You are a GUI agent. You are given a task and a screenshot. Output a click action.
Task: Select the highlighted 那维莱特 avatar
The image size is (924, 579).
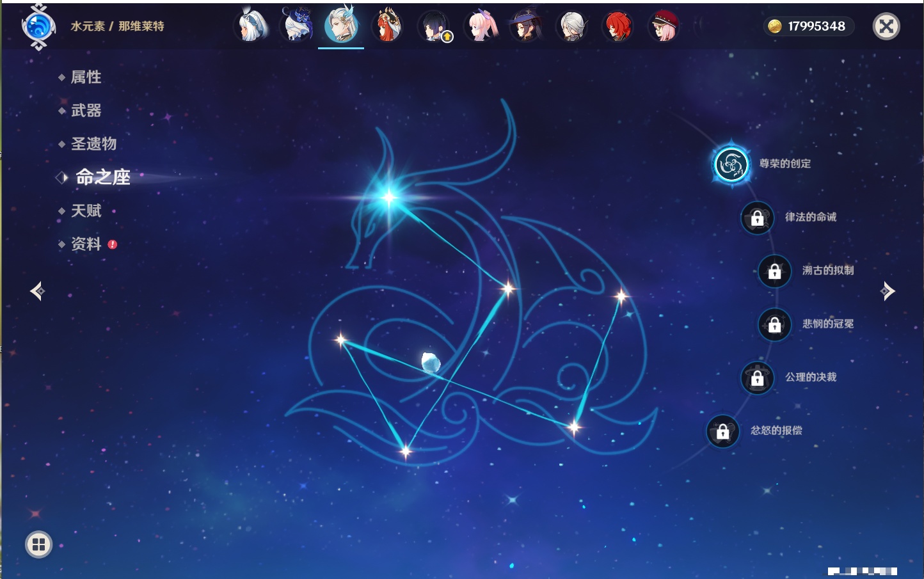tap(341, 26)
